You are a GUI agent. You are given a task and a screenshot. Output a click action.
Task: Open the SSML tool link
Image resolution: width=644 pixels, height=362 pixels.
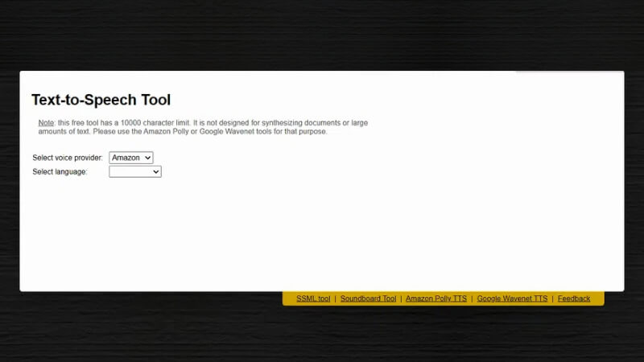[313, 298]
